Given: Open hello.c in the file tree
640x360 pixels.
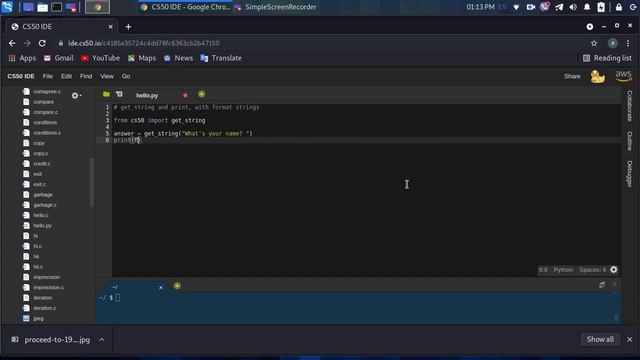Looking at the screenshot, I should [41, 215].
